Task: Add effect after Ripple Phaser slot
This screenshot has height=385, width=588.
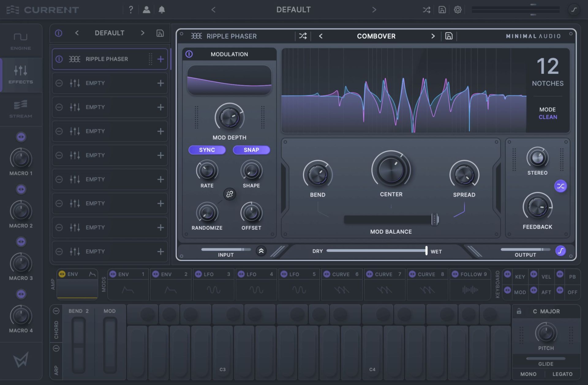Action: pos(160,59)
